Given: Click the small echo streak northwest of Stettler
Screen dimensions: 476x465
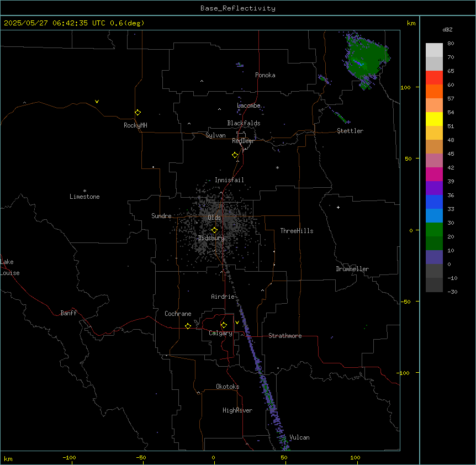Looking at the screenshot, I should tap(339, 115).
